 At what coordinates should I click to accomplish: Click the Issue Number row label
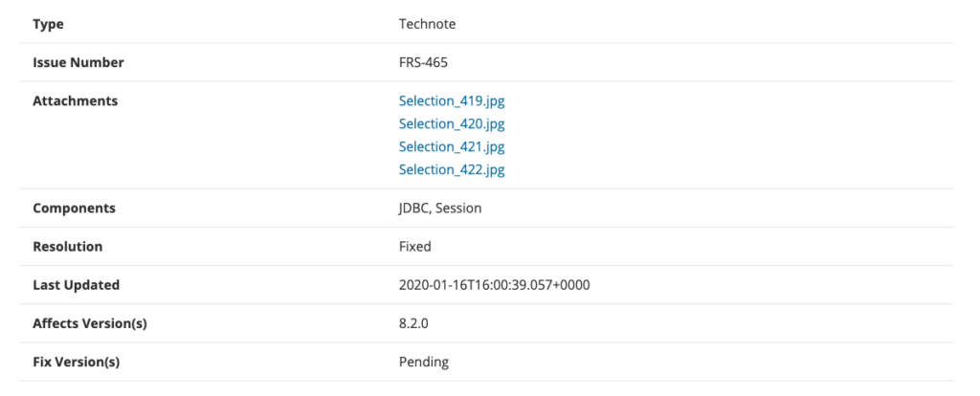[78, 62]
